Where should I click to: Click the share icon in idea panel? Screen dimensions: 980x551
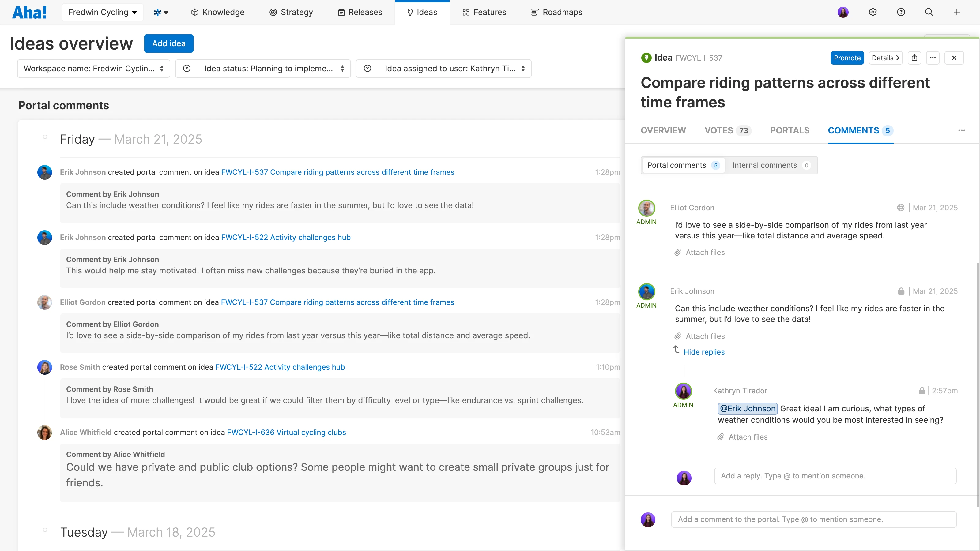point(914,58)
